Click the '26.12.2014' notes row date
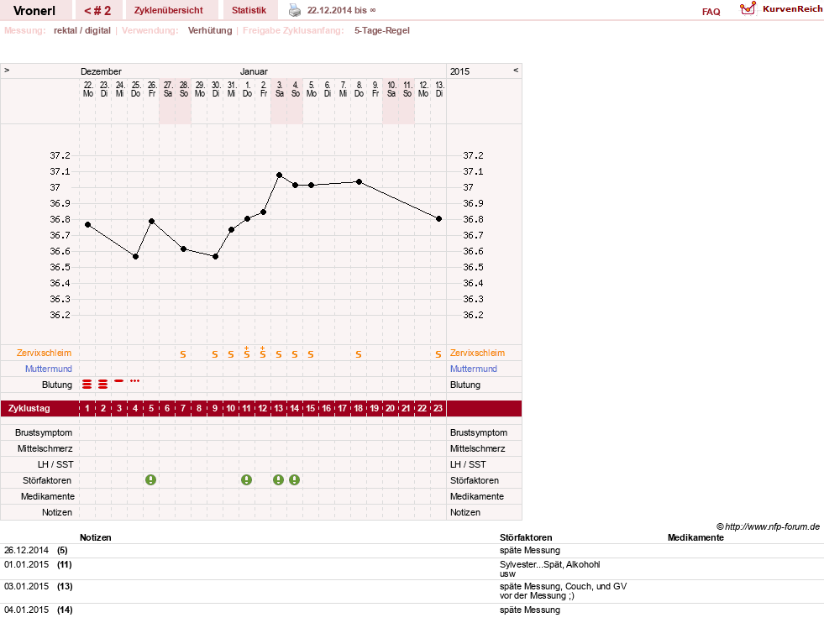This screenshot has height=644, width=824. pos(26,550)
